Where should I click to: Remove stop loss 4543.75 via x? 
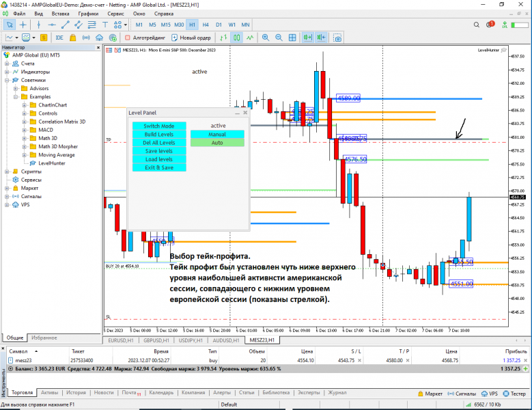pos(360,360)
